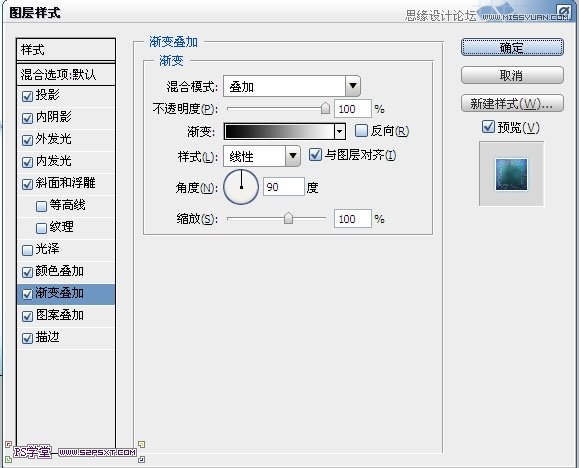Screen dimensions: 579x468
Task: Uncheck 与图层对齐 align with layer
Action: pos(315,154)
